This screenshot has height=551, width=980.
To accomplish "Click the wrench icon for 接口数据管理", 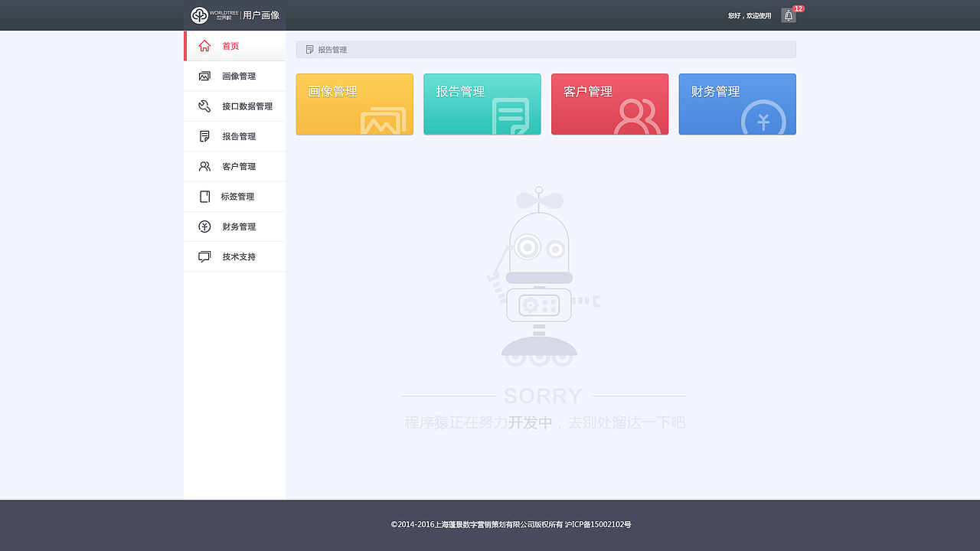I will [x=204, y=106].
